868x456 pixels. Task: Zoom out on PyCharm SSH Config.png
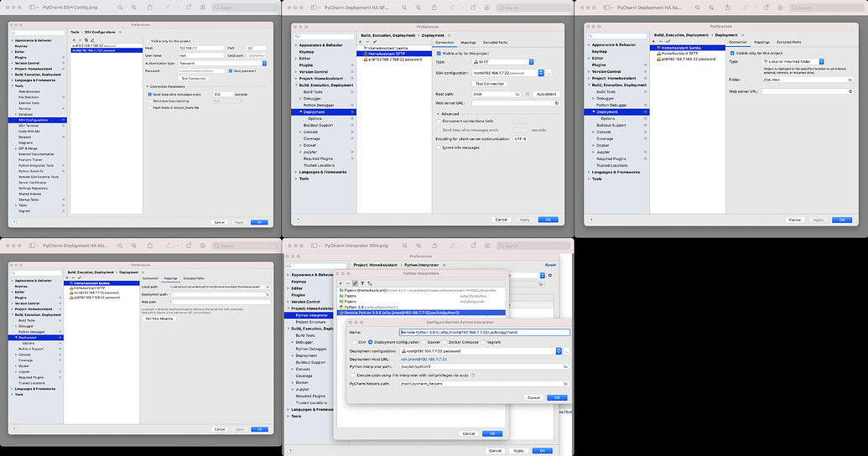click(120, 8)
